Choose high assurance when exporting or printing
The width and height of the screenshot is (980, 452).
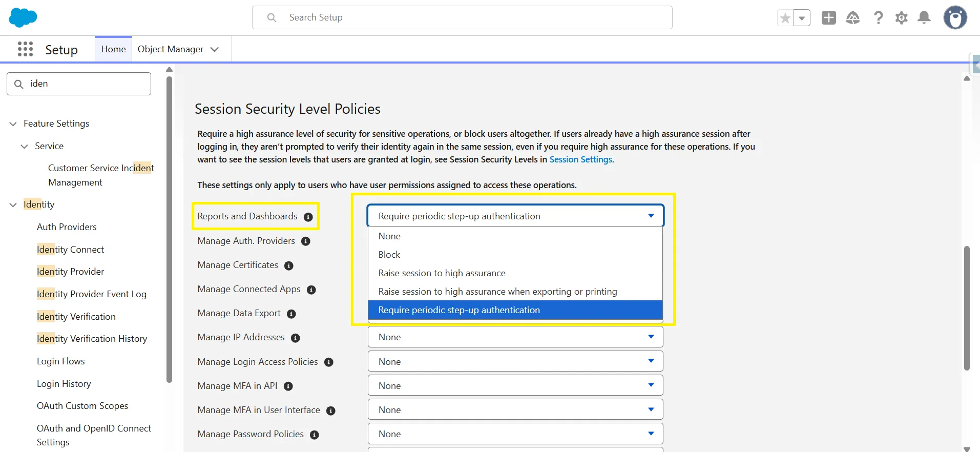tap(515, 292)
